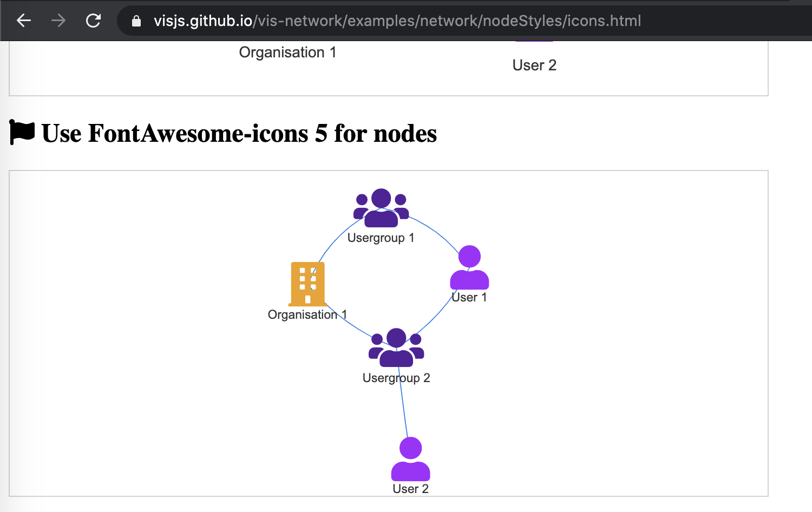Click the forward navigation arrow
This screenshot has width=812, height=512.
[x=58, y=21]
